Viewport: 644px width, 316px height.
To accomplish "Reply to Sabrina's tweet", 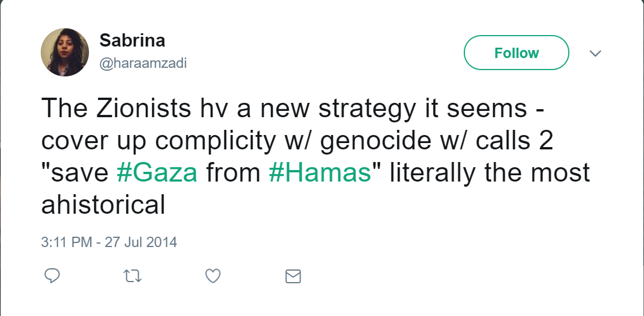I will click(x=52, y=276).
